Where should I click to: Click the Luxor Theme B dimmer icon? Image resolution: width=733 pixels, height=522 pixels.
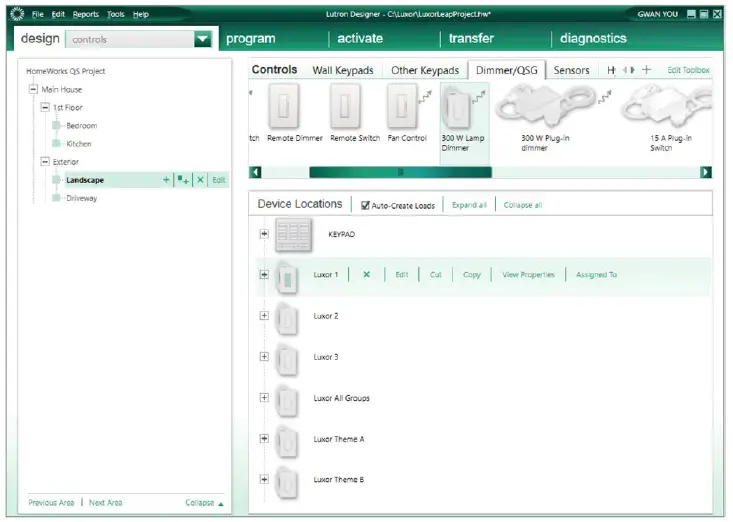[287, 483]
